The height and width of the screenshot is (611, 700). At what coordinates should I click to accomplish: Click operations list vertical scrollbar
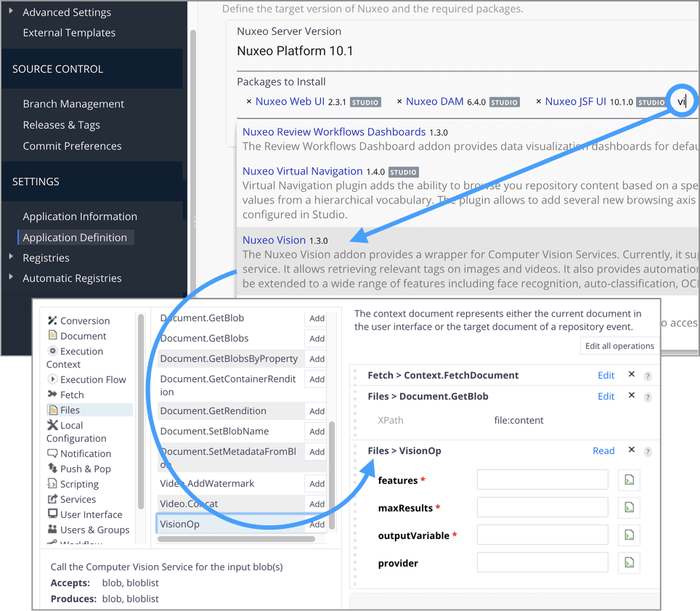coord(332,475)
